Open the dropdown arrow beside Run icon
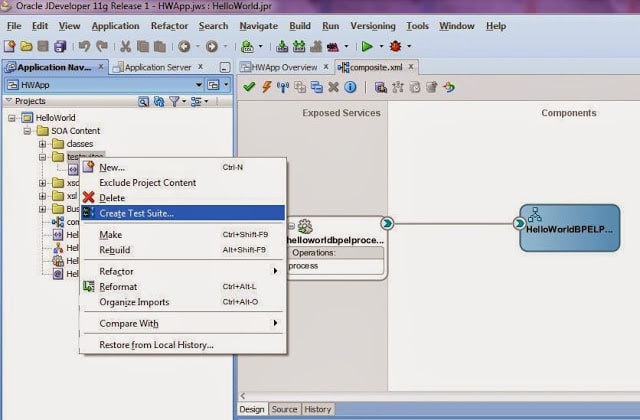640x420 pixels. tap(382, 46)
